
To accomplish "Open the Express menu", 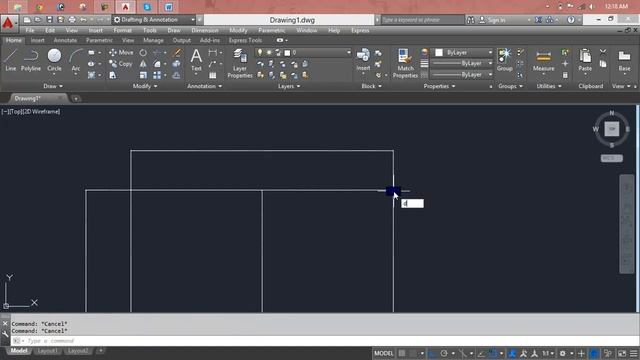I will click(360, 31).
